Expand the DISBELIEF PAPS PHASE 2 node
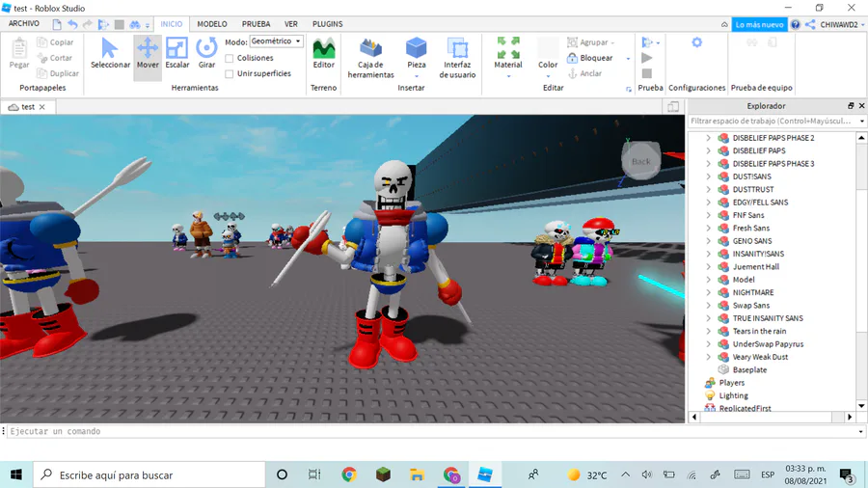 point(708,138)
